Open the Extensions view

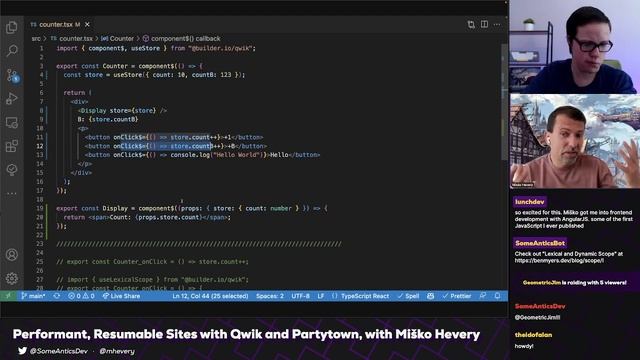pyautogui.click(x=12, y=146)
